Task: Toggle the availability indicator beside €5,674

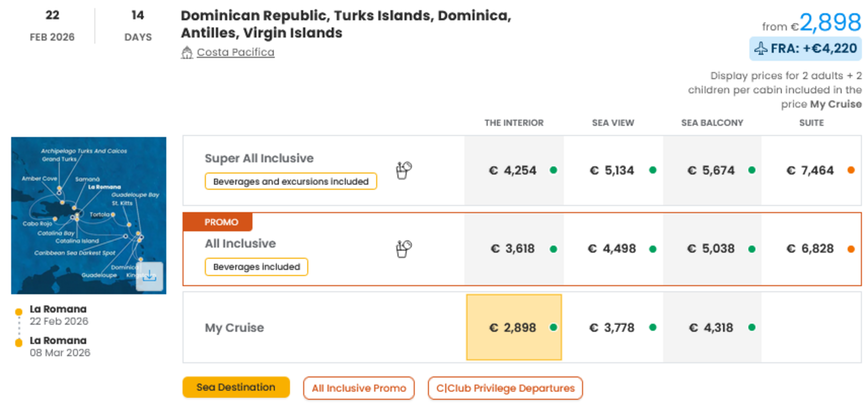Action: 752,170
